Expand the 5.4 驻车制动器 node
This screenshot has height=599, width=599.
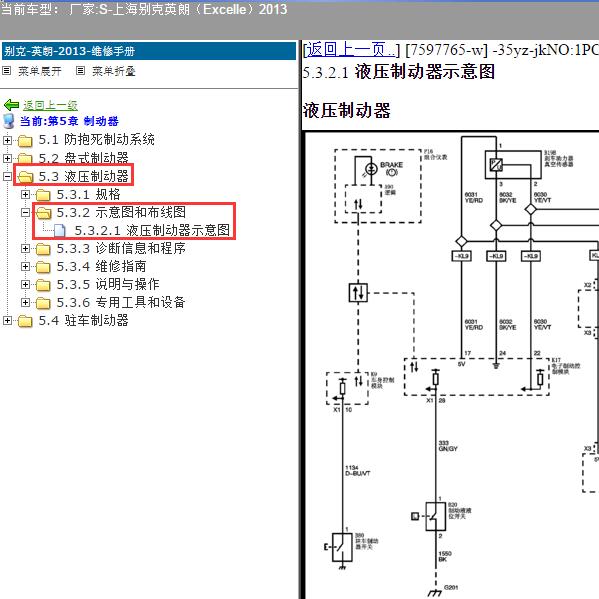click(x=7, y=321)
